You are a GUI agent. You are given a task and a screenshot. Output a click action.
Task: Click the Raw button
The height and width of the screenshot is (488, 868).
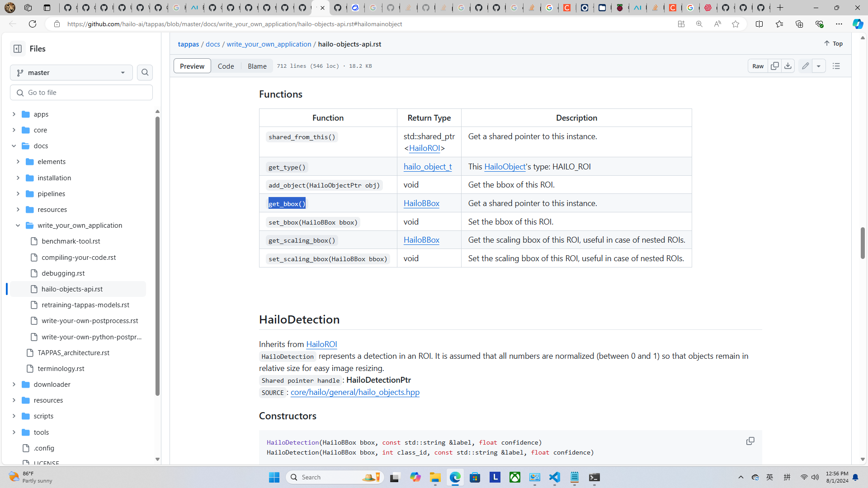point(758,66)
